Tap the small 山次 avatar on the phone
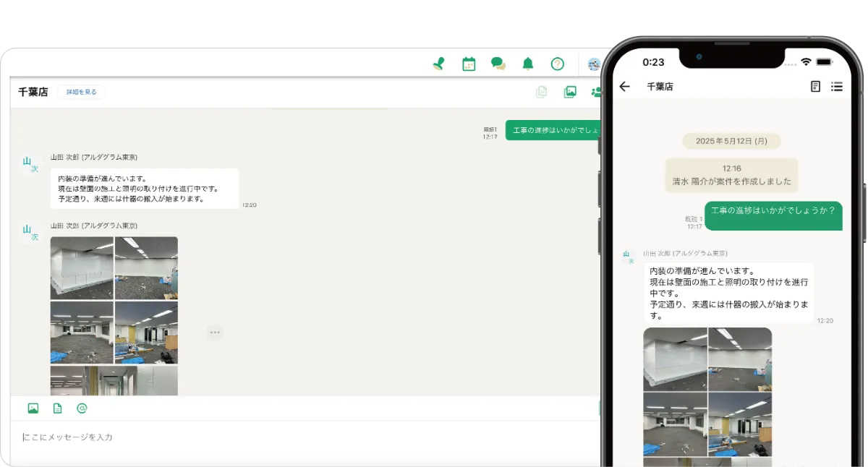Image resolution: width=868 pixels, height=467 pixels. point(627,256)
